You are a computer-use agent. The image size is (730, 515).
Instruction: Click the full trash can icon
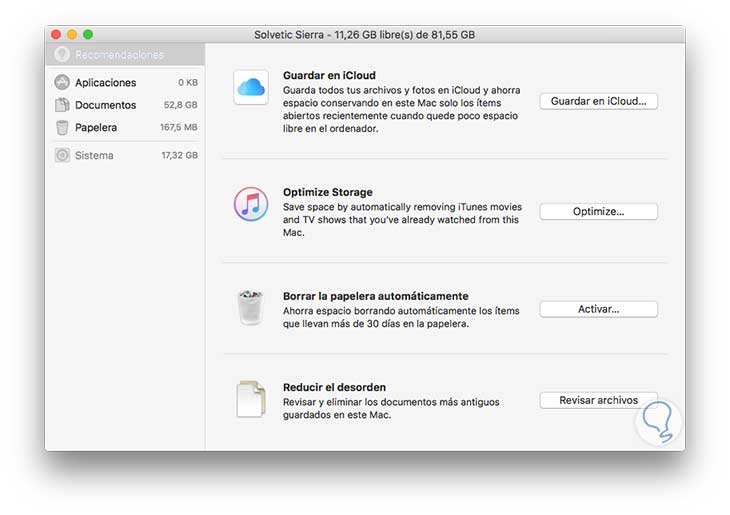250,307
